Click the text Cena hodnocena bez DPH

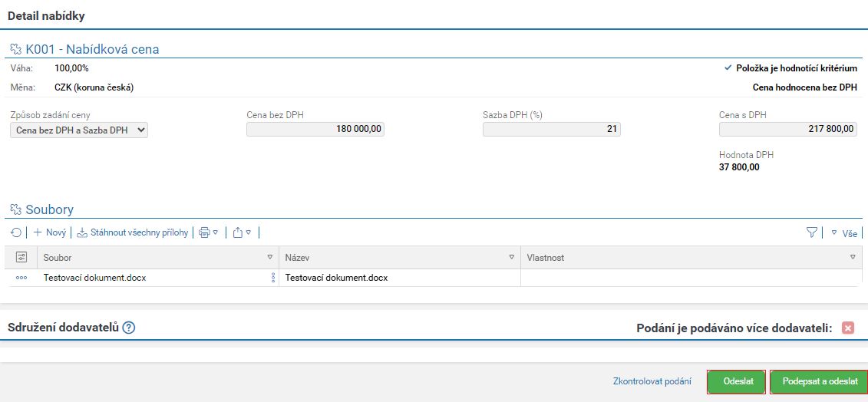(805, 87)
